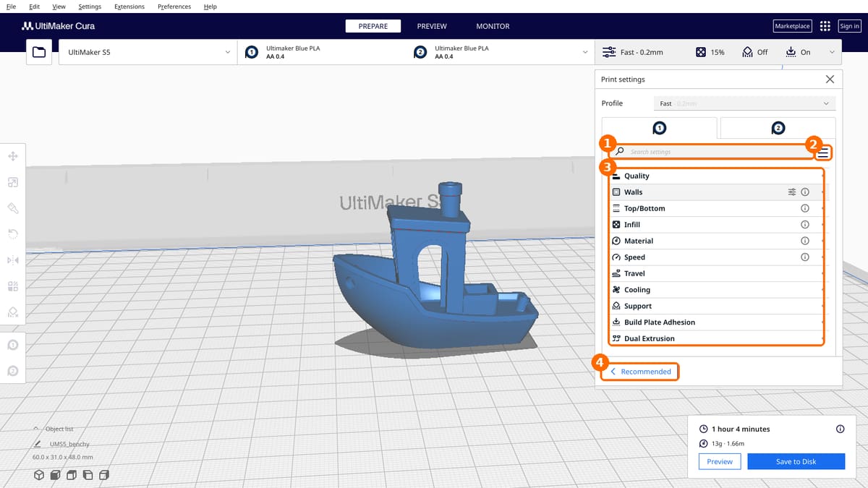Screen dimensions: 868x488
Task: Open the Settings menu
Action: pyautogui.click(x=90, y=7)
